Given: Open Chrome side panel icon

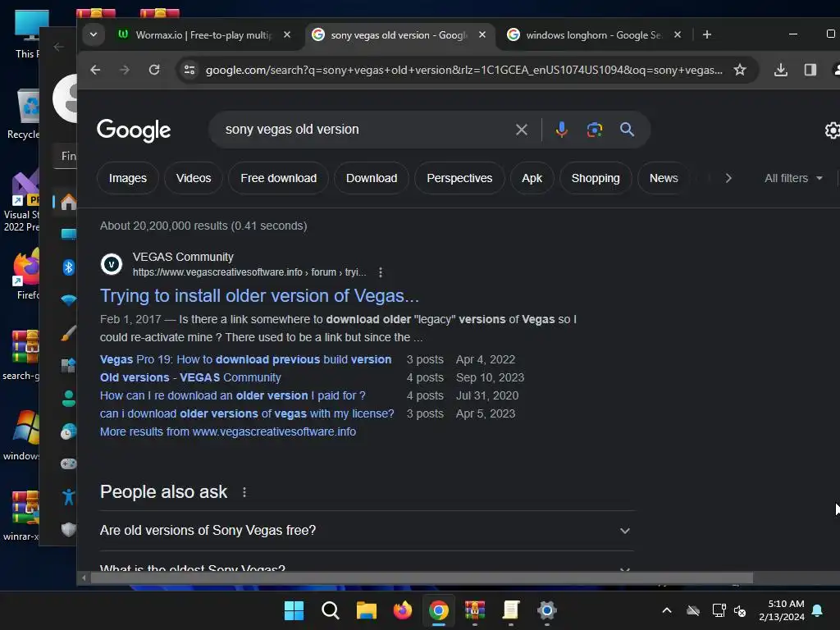Looking at the screenshot, I should (x=810, y=70).
